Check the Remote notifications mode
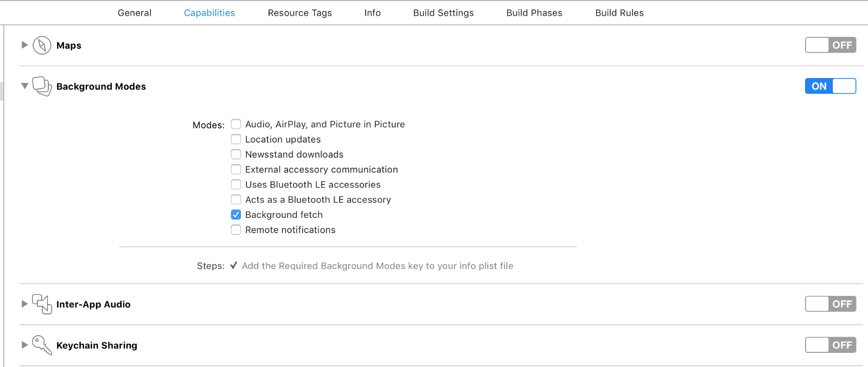This screenshot has height=367, width=868. click(x=236, y=230)
